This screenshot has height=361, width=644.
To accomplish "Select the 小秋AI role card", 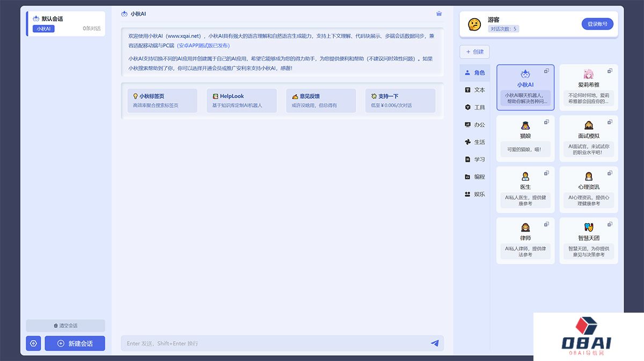I will [x=525, y=88].
